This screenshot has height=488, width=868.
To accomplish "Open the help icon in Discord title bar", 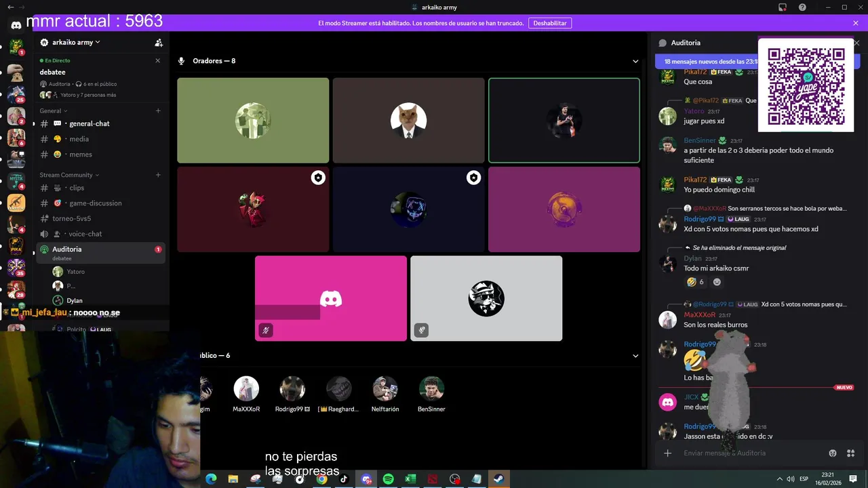I will click(x=802, y=7).
